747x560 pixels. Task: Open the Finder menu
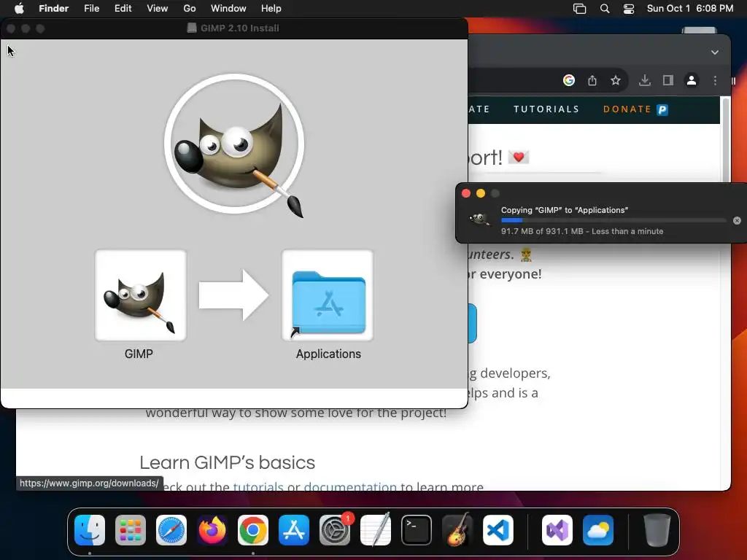54,9
